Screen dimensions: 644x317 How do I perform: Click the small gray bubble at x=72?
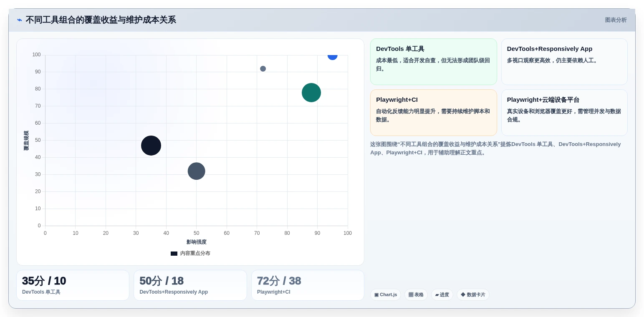tap(263, 69)
